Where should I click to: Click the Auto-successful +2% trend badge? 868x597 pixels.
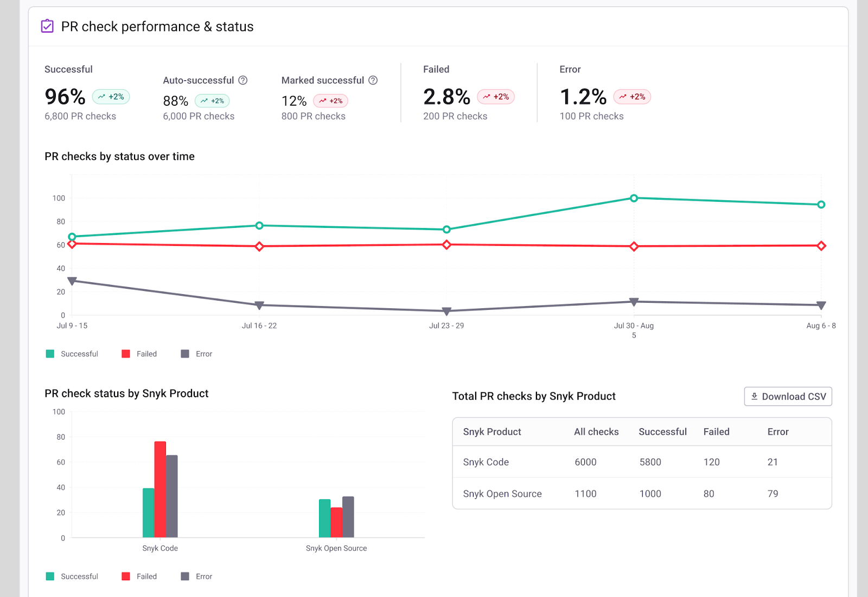coord(212,101)
